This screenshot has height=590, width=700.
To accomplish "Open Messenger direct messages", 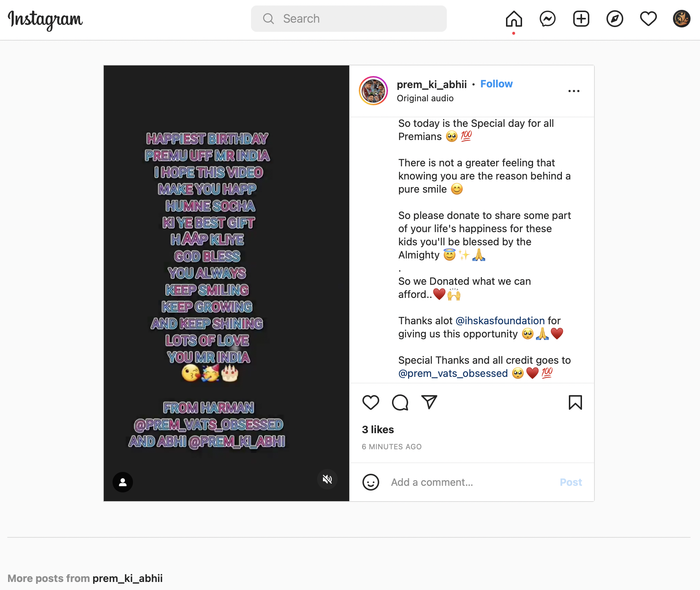I will pos(547,19).
